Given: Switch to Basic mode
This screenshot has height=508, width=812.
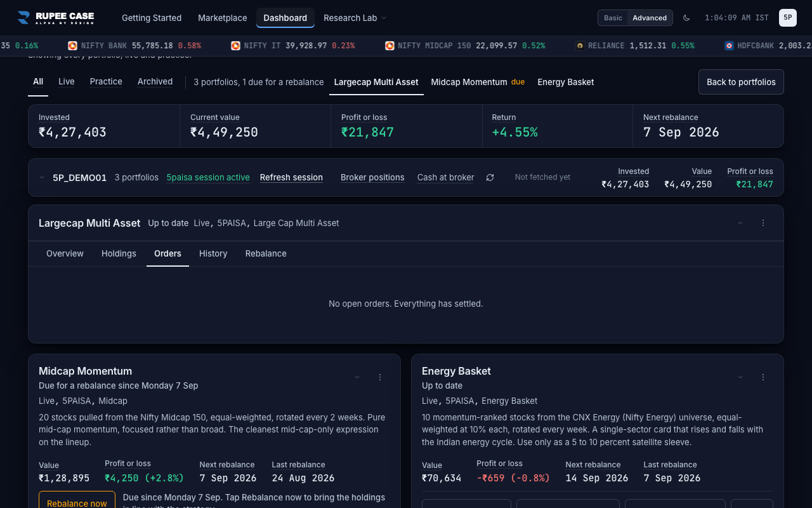Looking at the screenshot, I should (x=613, y=18).
